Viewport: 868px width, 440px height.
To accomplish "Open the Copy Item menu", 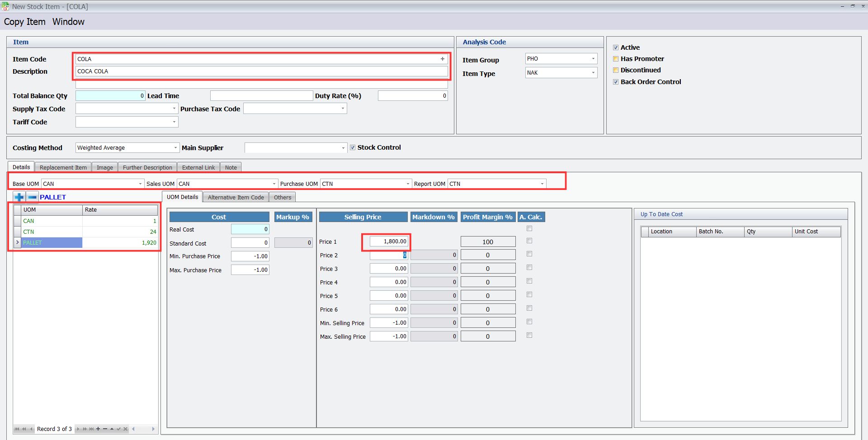I will [24, 21].
